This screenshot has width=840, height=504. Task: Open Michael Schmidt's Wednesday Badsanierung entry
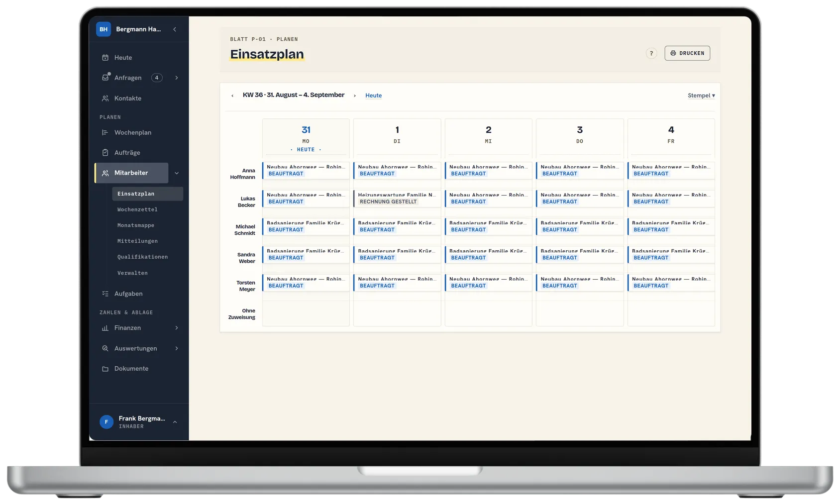(x=489, y=226)
